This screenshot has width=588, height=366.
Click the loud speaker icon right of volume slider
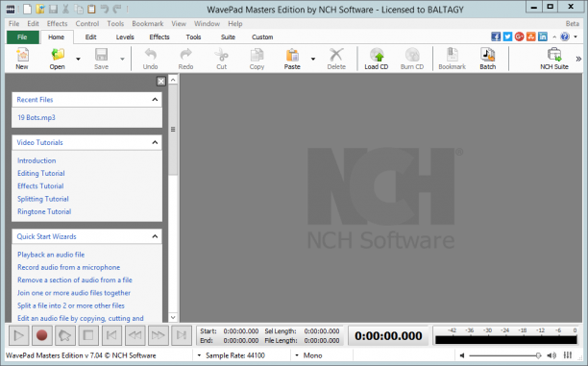coord(551,355)
